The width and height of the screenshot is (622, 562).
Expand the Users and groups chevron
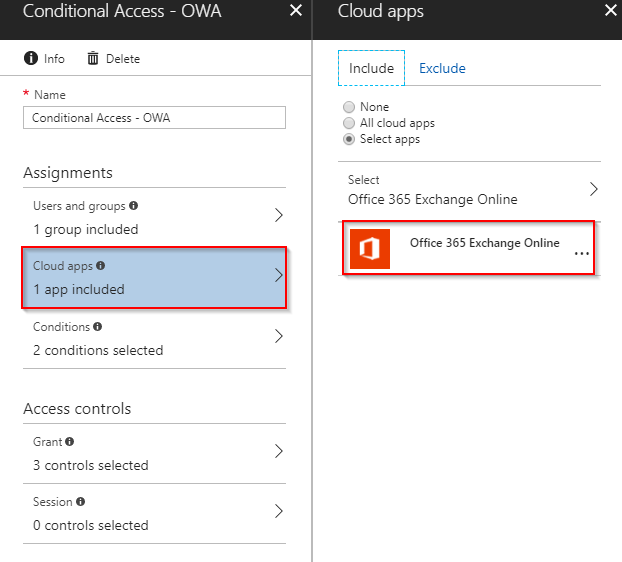tap(279, 215)
